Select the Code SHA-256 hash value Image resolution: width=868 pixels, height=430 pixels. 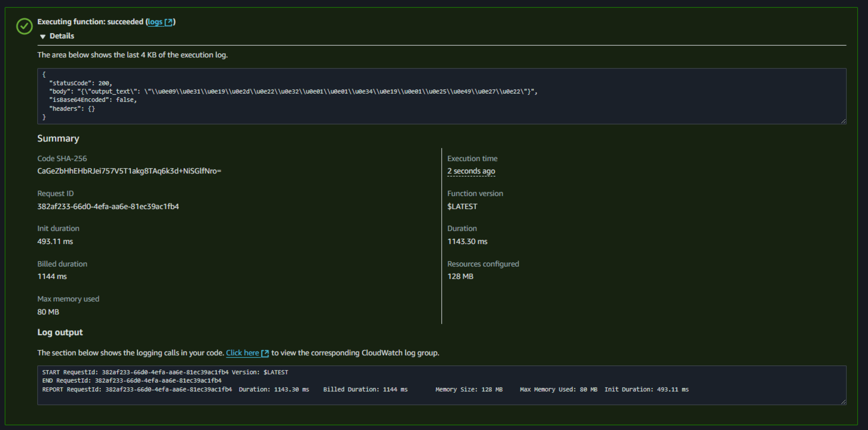129,171
